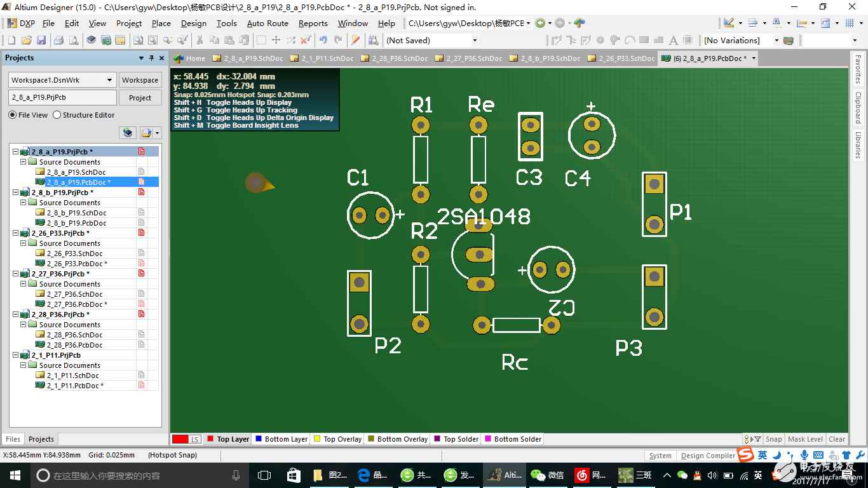Viewport: 868px width, 488px height.
Task: Select the File View radio button
Action: tap(12, 115)
